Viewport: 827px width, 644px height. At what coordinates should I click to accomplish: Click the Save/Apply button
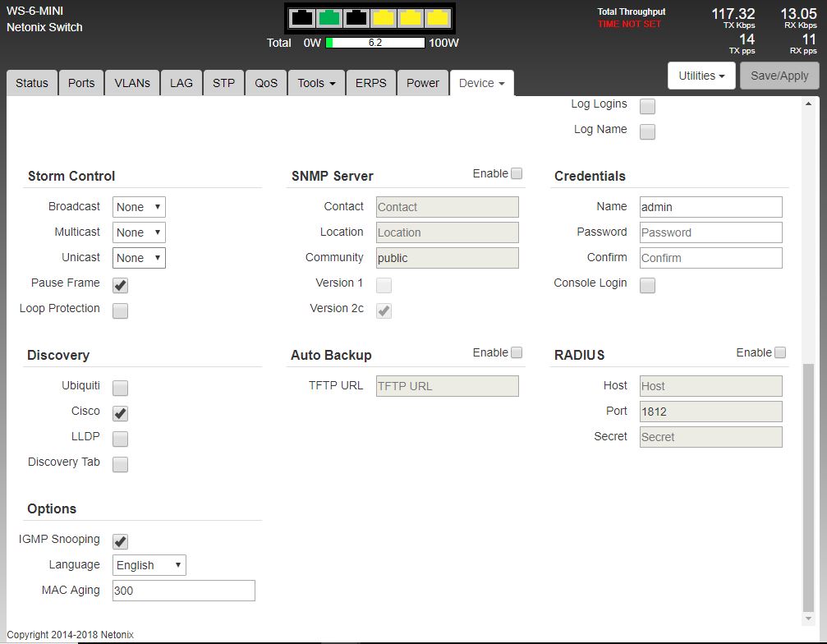[x=779, y=76]
